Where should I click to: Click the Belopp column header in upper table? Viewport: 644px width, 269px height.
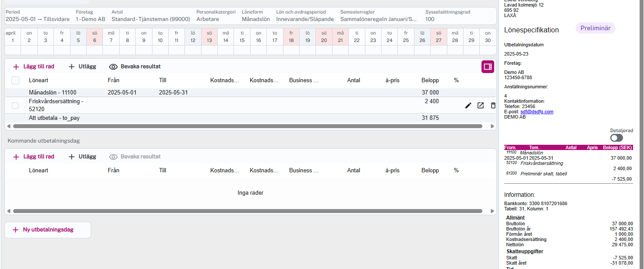[x=430, y=80]
